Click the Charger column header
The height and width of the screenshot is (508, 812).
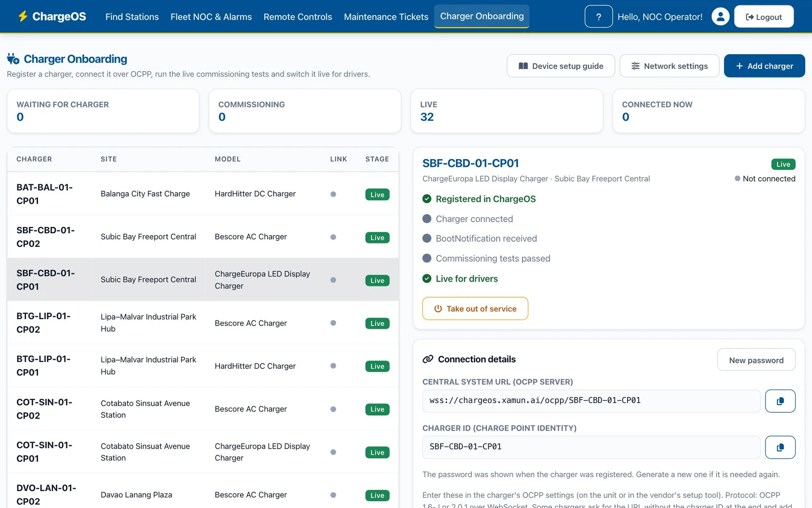pyautogui.click(x=34, y=159)
